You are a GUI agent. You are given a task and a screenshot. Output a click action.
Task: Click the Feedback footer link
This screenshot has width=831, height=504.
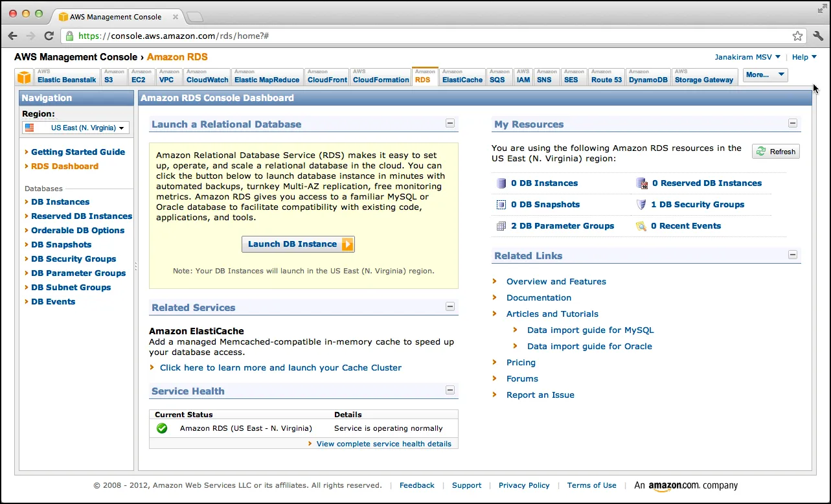pos(417,485)
